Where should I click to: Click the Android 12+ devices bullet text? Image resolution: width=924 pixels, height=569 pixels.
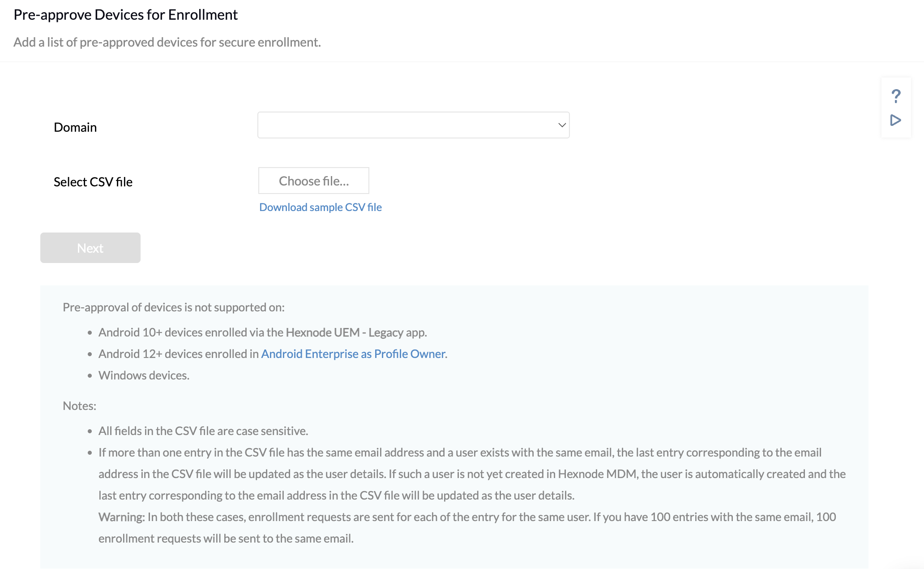point(179,354)
